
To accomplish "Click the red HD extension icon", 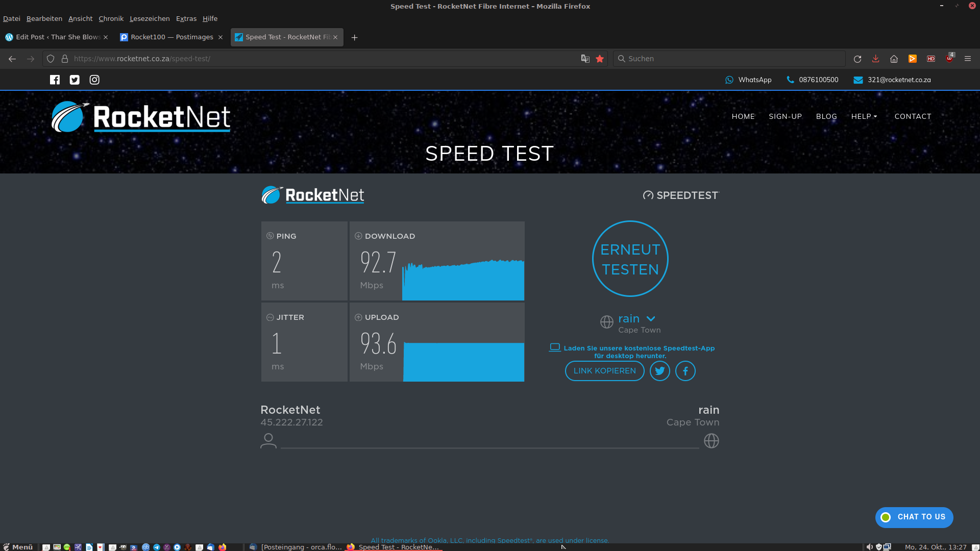I will click(931, 59).
